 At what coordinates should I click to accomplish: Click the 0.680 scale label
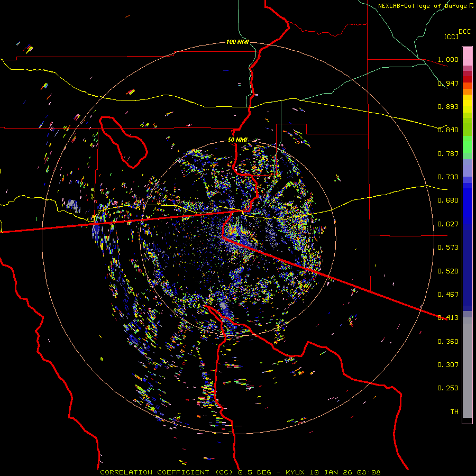(x=448, y=200)
